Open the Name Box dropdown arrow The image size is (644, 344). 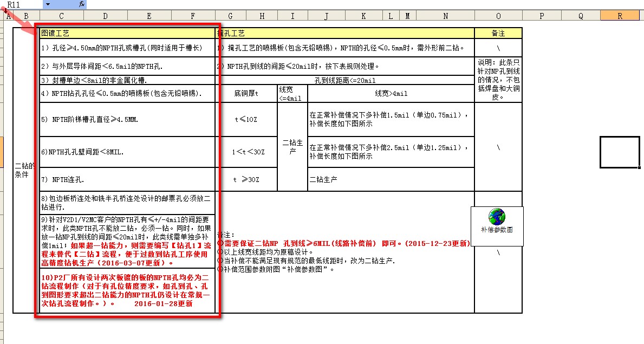[48, 4]
